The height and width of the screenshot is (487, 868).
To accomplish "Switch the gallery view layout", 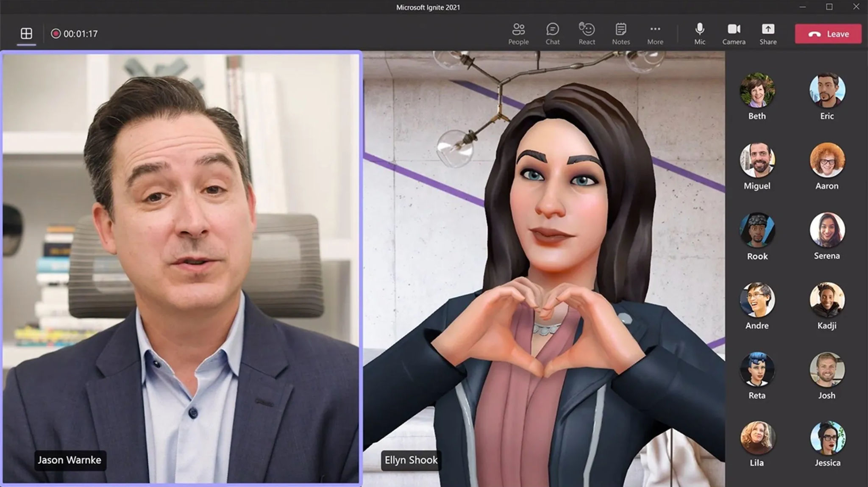I will pyautogui.click(x=26, y=33).
